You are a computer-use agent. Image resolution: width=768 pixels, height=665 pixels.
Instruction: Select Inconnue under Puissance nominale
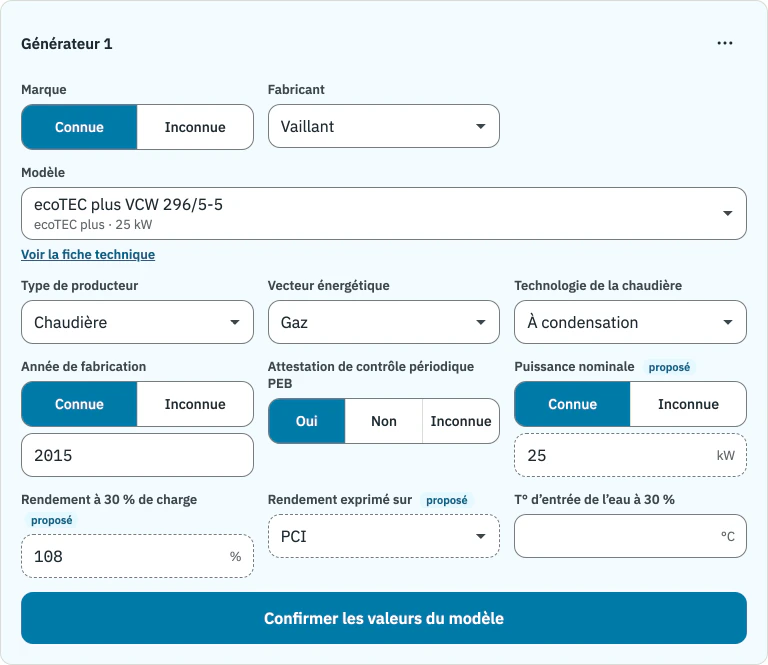point(688,404)
